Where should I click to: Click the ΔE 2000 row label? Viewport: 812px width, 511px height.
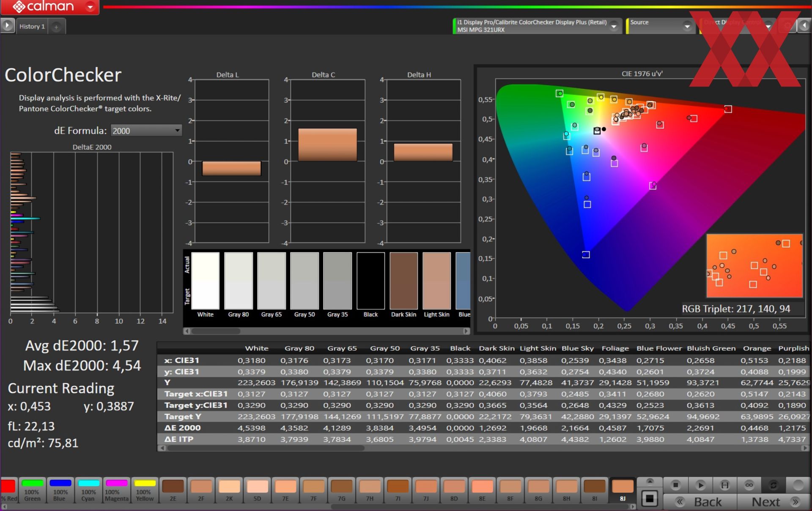pos(182,428)
